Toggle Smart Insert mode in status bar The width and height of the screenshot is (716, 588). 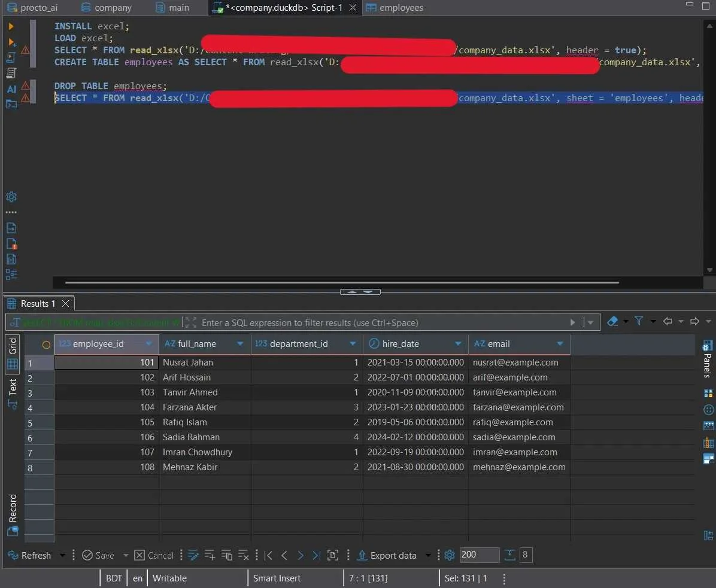pos(277,578)
